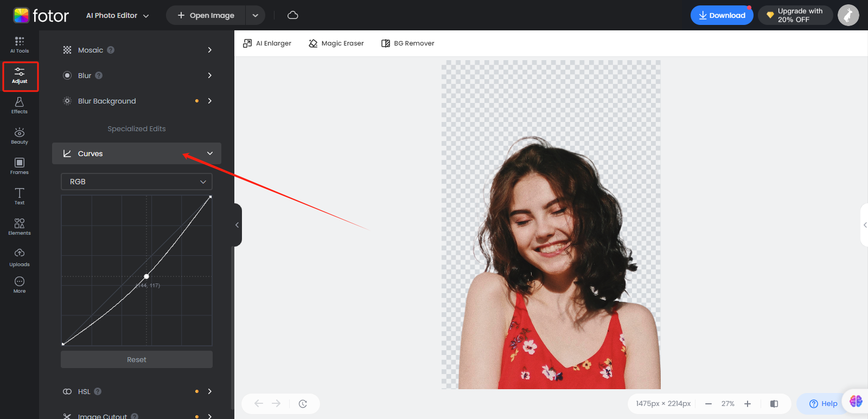Click Upgrade with 20% OFF
868x419 pixels.
[x=795, y=15]
